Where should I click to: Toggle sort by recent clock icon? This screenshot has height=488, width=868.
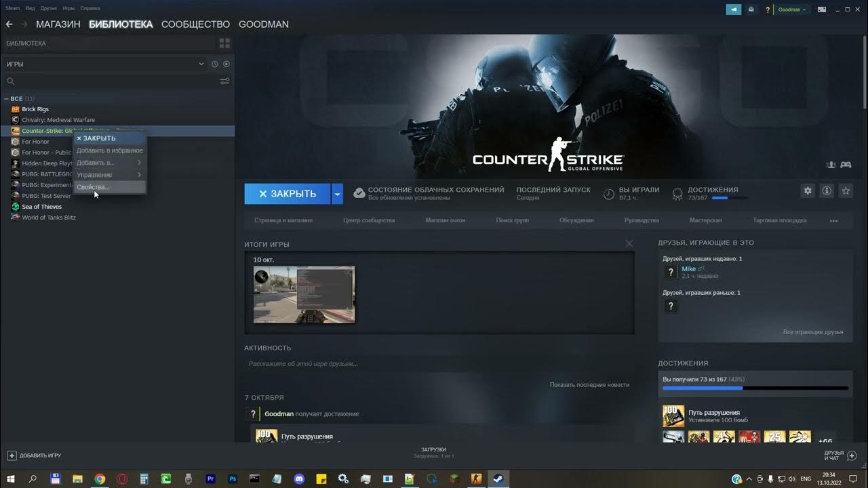pyautogui.click(x=215, y=64)
